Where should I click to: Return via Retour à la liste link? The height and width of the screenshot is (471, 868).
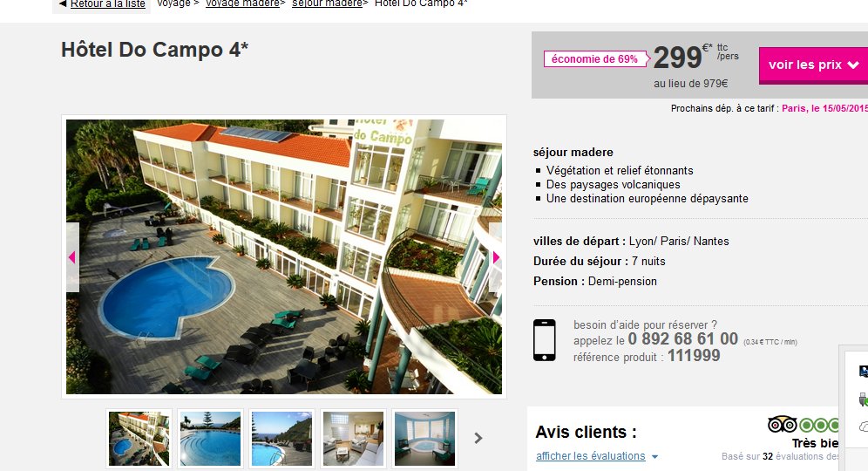[108, 3]
